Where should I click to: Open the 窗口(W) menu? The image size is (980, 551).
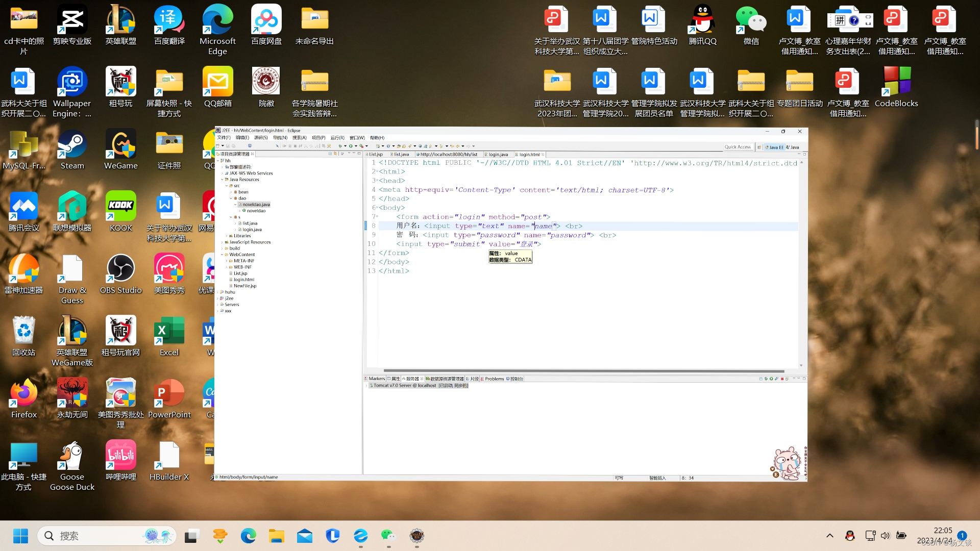(x=357, y=138)
